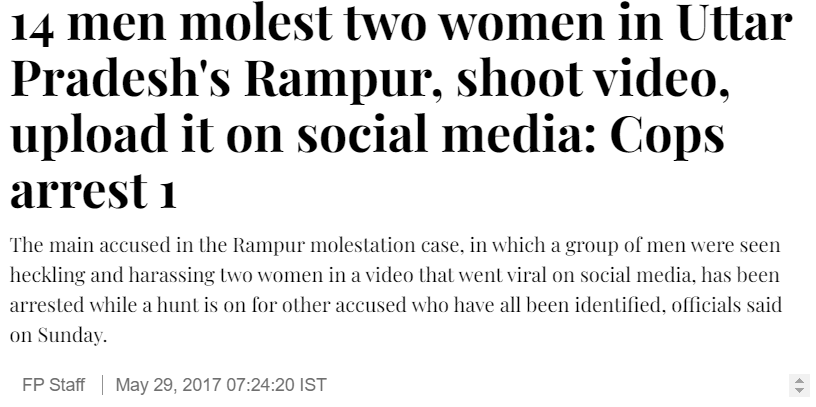Click the up arrow of the small stepper
This screenshot has width=816, height=407.
click(798, 380)
